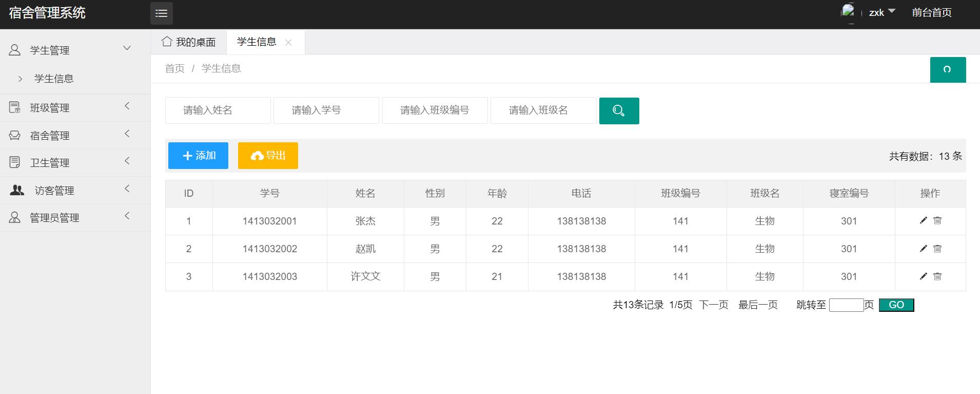Open 学生信息 in the sidebar
Viewport: 980px width, 394px height.
point(54,79)
